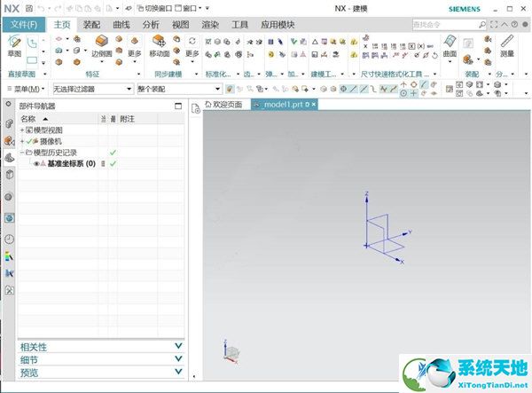Click the rotate arrow icon in dimension tools
532x393 pixels.
435,55
